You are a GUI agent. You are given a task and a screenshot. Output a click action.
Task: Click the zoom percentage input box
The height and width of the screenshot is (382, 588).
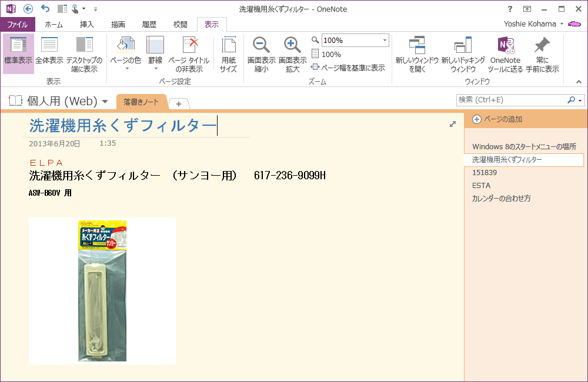point(351,40)
